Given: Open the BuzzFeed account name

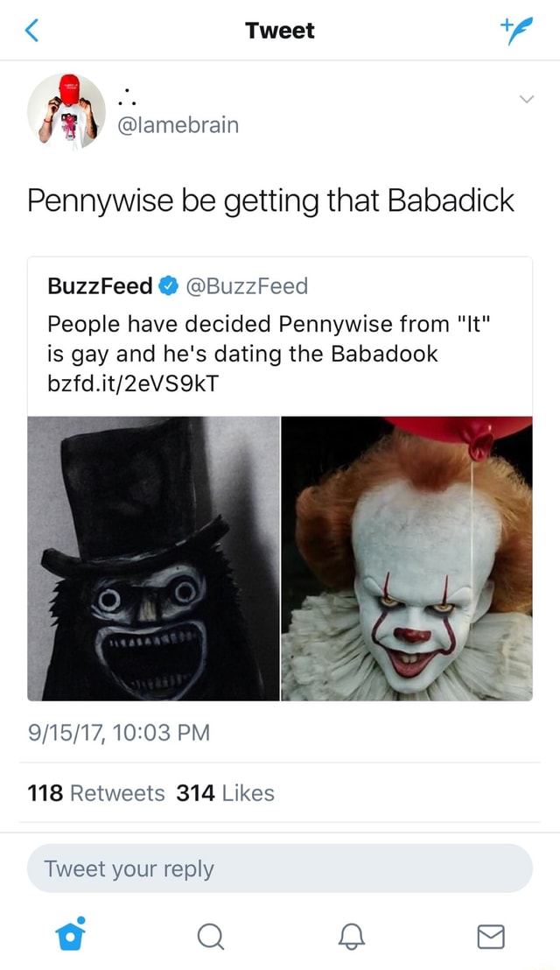Looking at the screenshot, I should (x=100, y=286).
